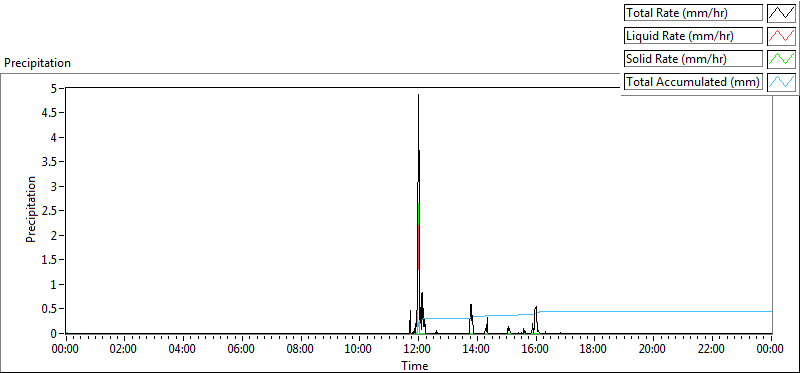
Task: Click the 04:00 time axis label
Action: (183, 350)
